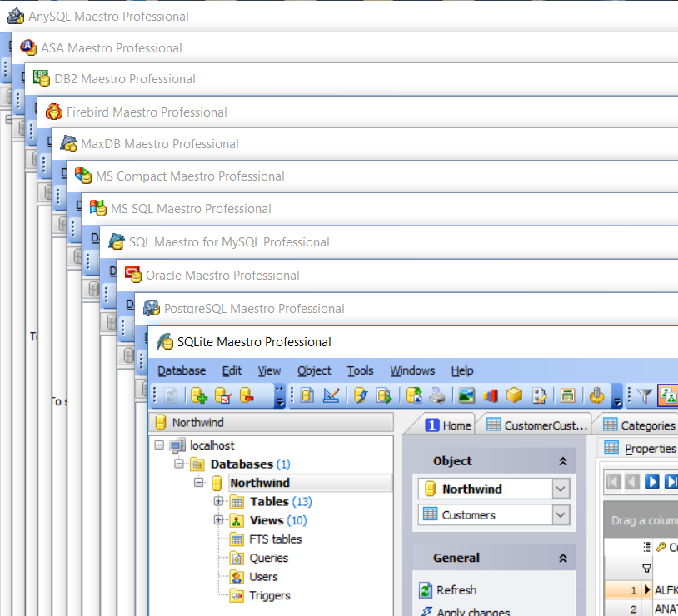Click the Execute Script play icon
The image size is (678, 616).
(x=384, y=395)
